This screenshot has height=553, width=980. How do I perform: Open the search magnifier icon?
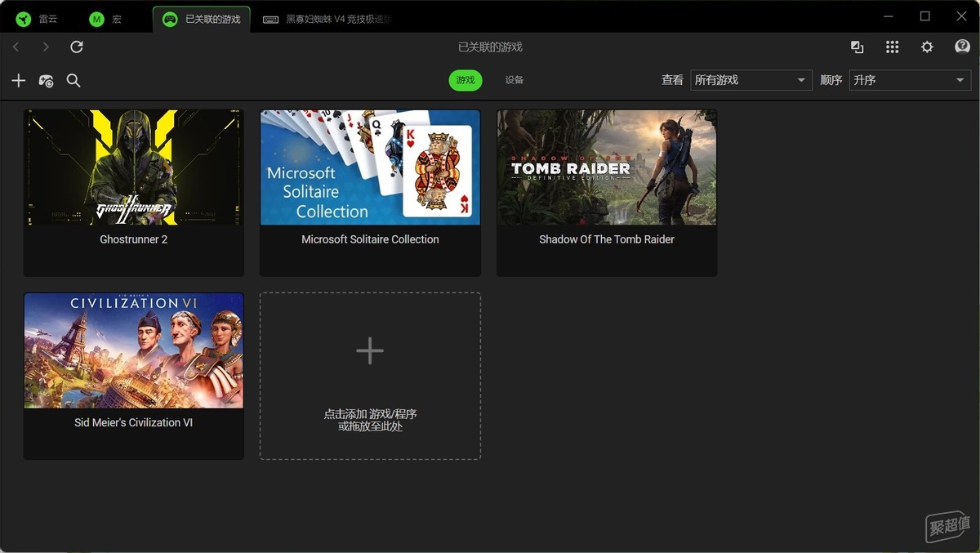(73, 80)
